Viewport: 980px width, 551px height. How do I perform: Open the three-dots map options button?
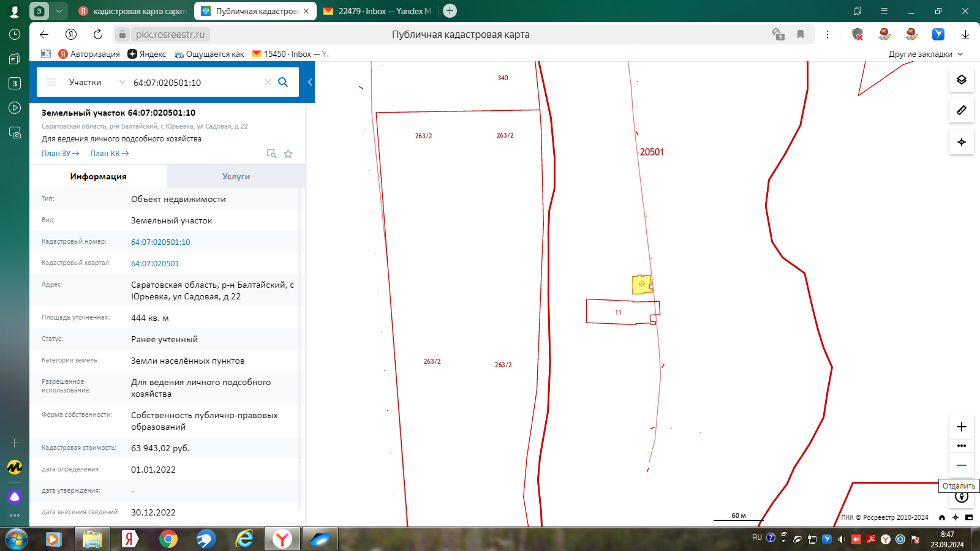pos(962,446)
